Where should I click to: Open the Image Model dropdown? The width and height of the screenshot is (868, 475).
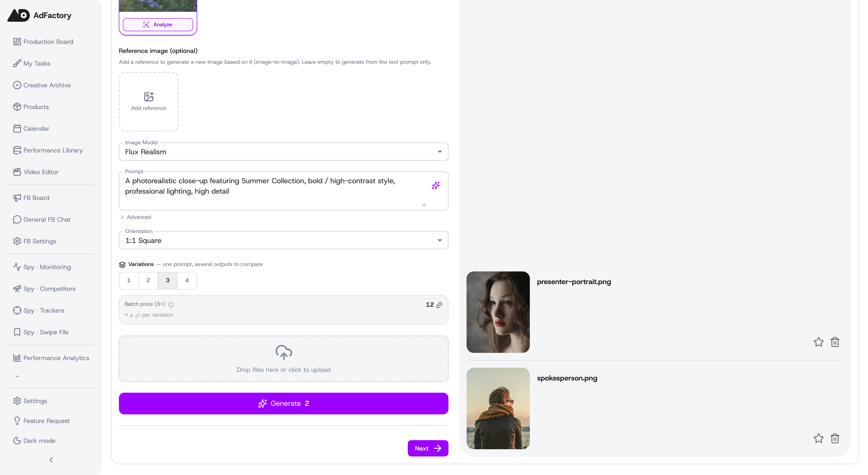(x=283, y=152)
